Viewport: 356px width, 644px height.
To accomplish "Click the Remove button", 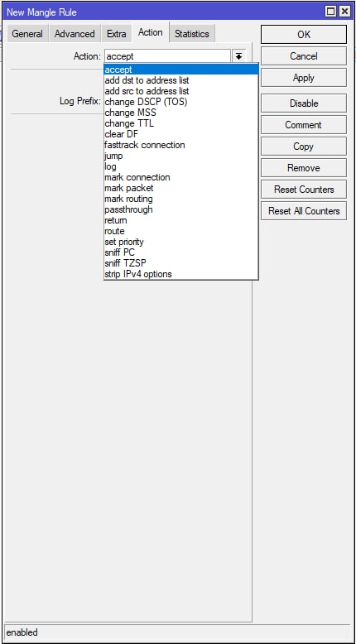I will coord(304,167).
